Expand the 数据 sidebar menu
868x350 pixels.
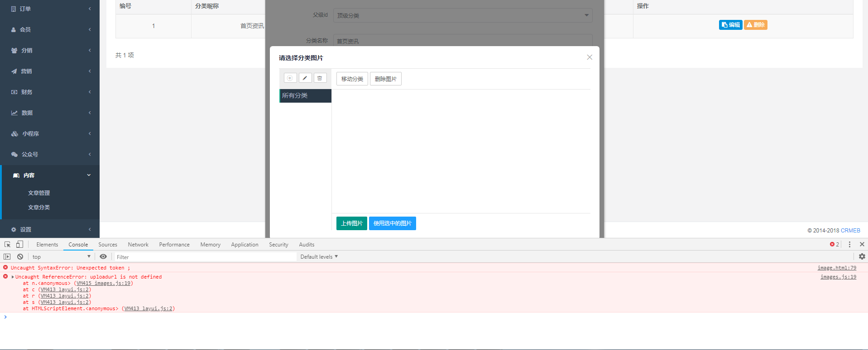point(50,113)
